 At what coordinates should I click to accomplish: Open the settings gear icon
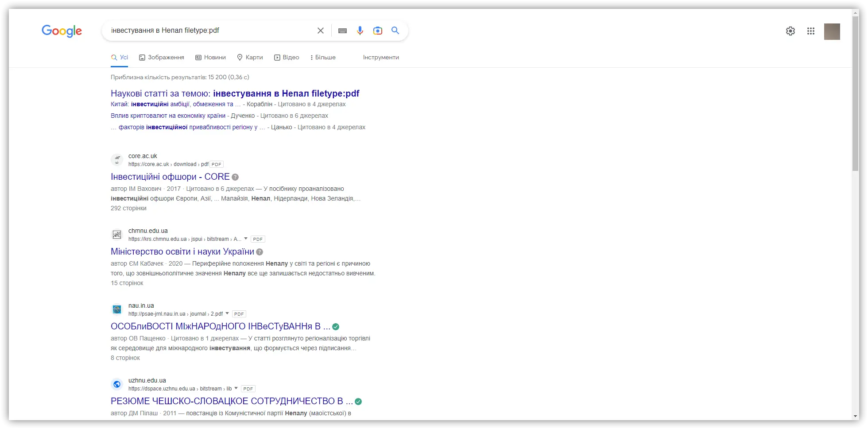pyautogui.click(x=790, y=31)
